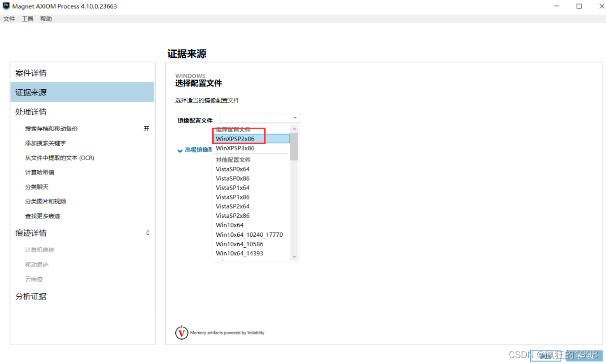Choose VistaSP0x64 profile
606x364 pixels.
(x=251, y=169)
